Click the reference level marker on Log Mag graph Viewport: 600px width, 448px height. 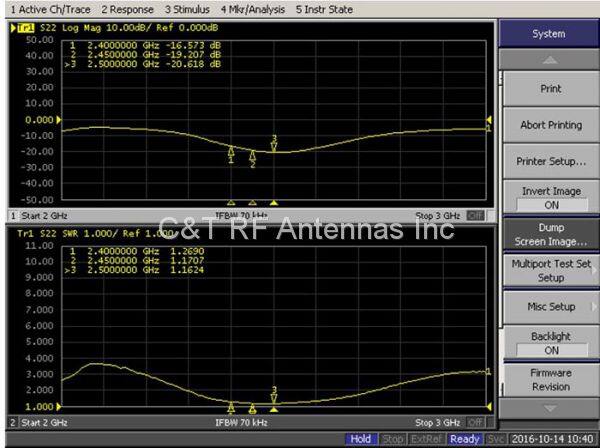[x=10, y=120]
